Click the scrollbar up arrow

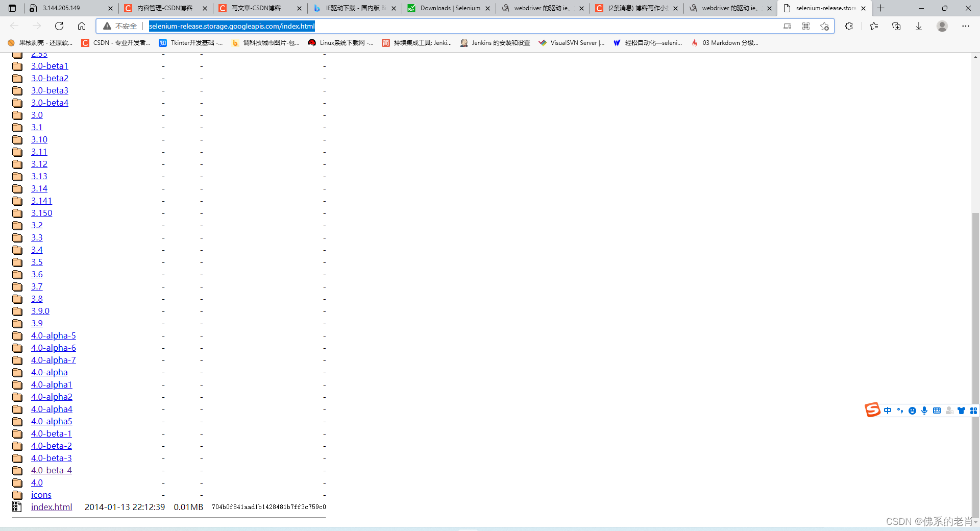click(x=975, y=57)
